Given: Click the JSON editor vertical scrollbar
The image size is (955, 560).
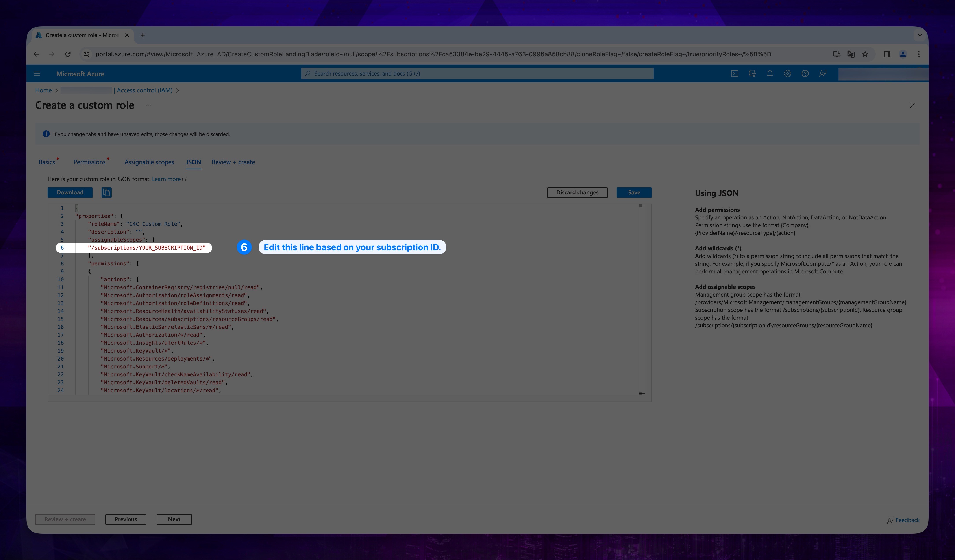Looking at the screenshot, I should pyautogui.click(x=642, y=299).
